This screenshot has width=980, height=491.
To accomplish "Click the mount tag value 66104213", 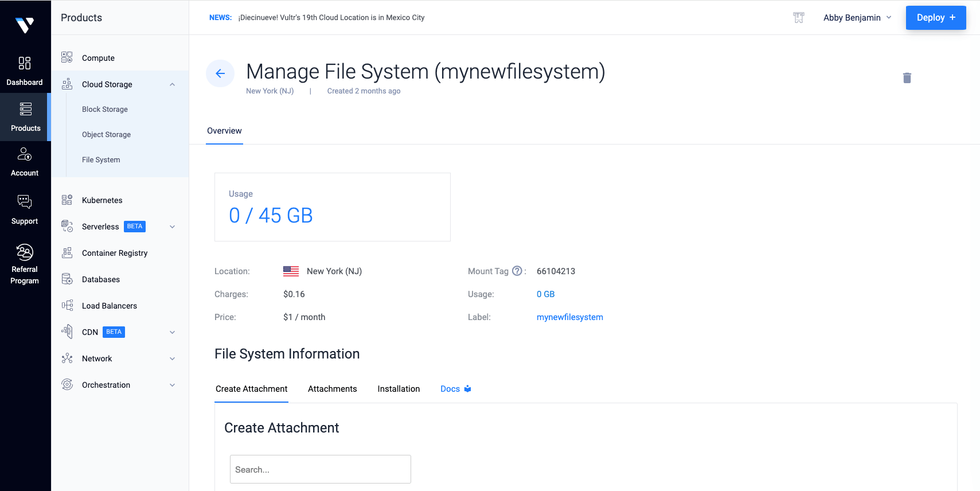I will click(x=556, y=271).
